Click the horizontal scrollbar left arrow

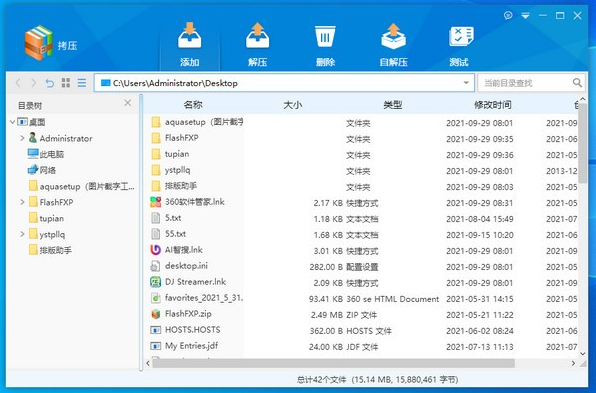(x=148, y=363)
